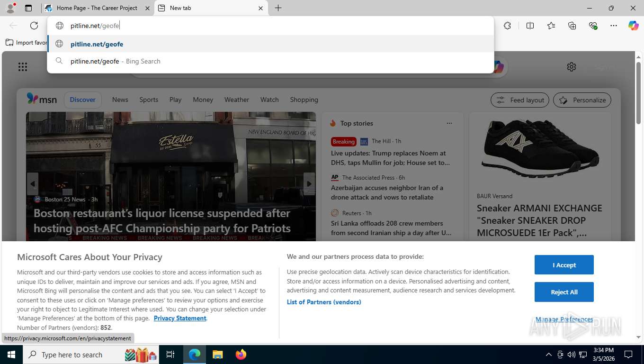Open page settings gear icon
This screenshot has height=364, width=644.
click(572, 67)
